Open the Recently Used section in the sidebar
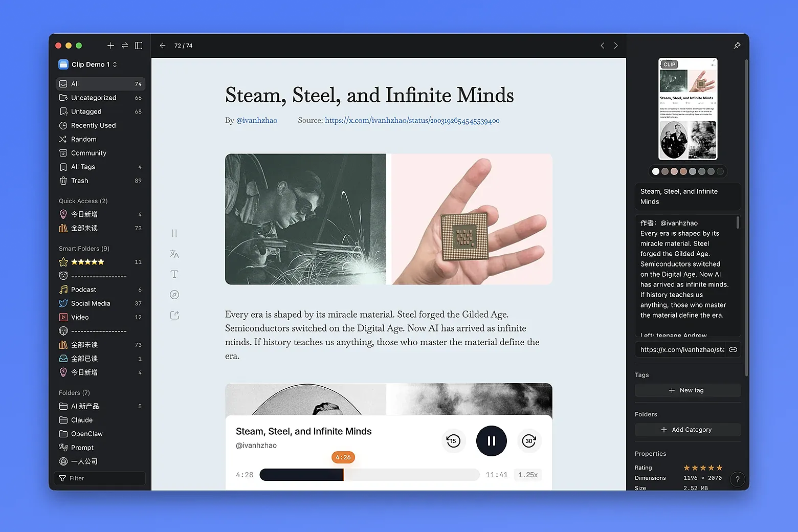This screenshot has height=532, width=798. [x=93, y=125]
